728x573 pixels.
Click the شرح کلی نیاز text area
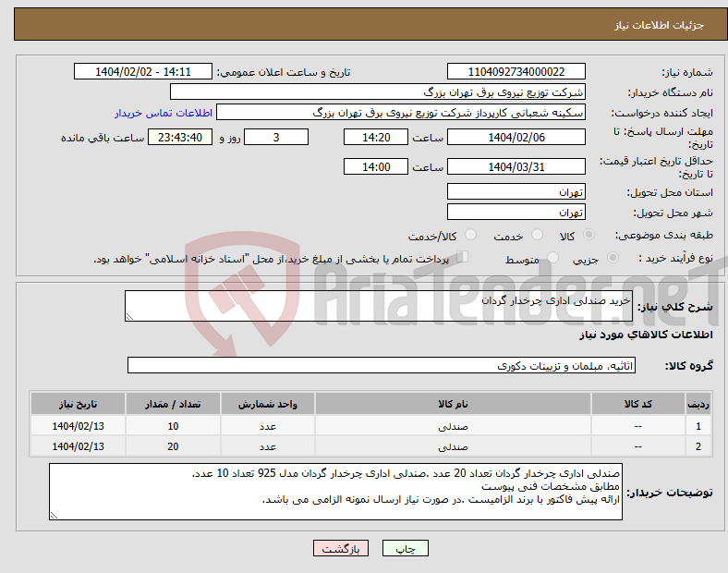pyautogui.click(x=379, y=306)
